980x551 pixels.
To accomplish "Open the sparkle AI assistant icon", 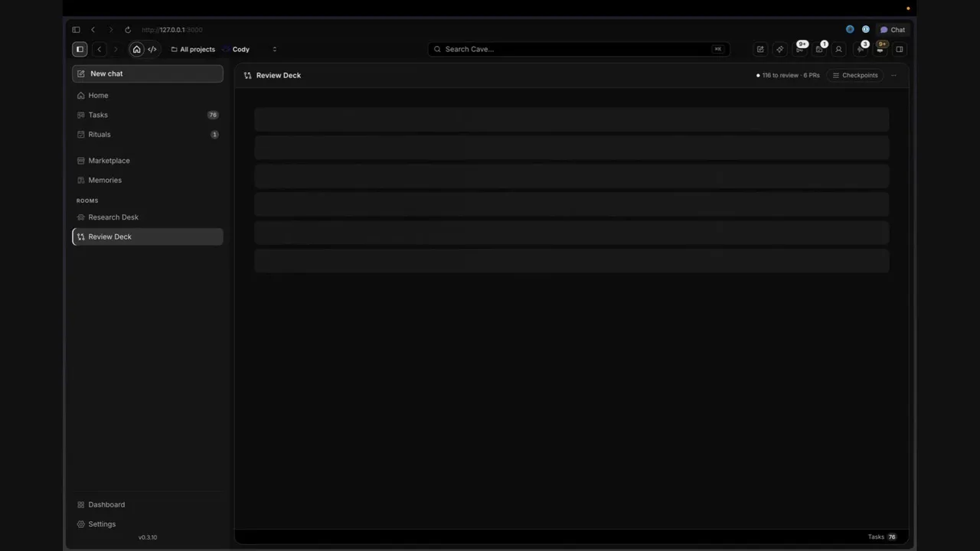I will (780, 49).
